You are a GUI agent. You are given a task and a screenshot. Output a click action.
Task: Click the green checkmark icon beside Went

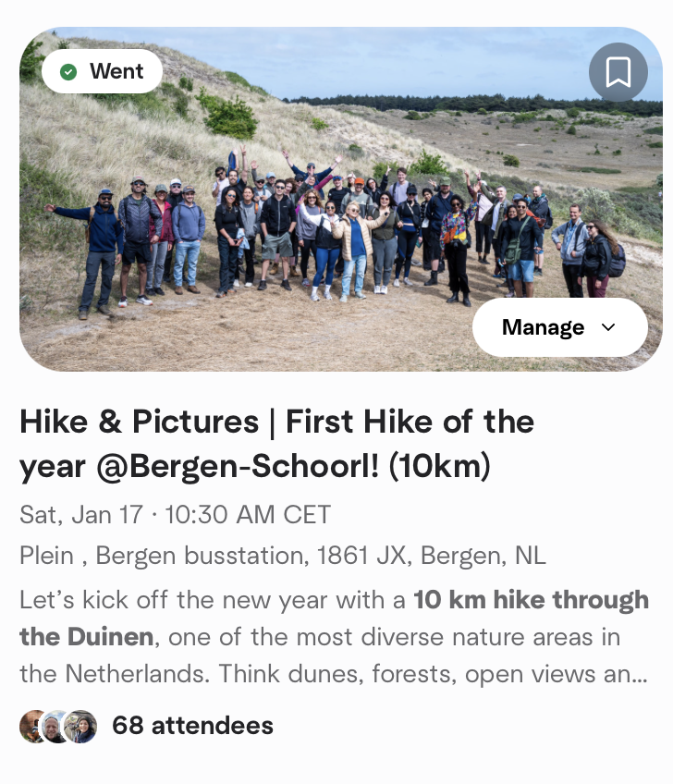point(68,72)
